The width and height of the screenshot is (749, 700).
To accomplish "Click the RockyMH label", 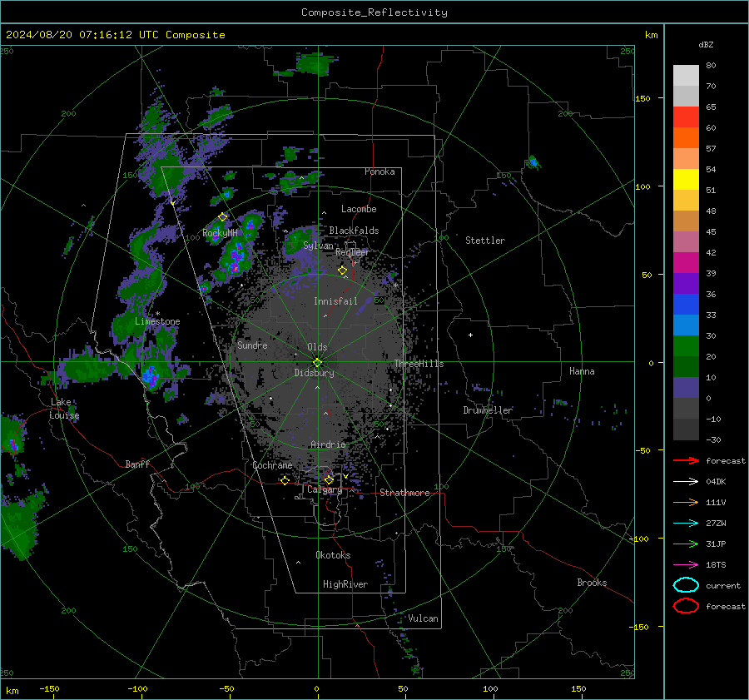I will point(220,233).
